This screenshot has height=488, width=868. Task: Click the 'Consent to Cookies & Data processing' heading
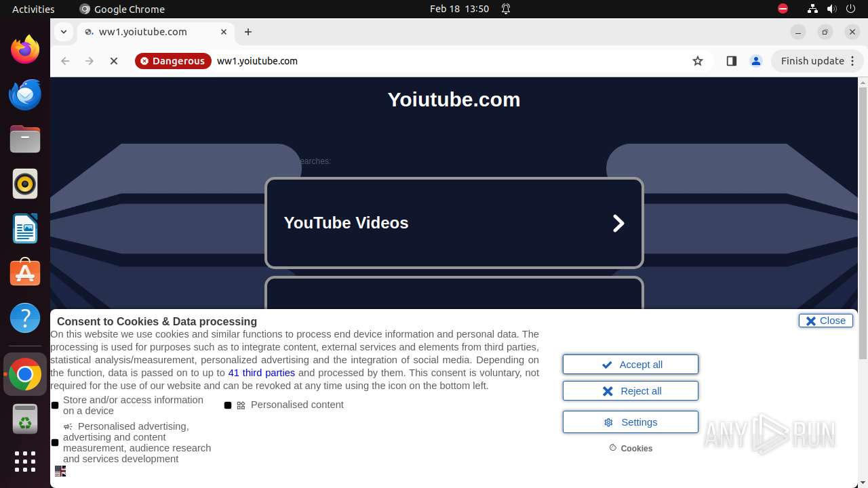click(x=157, y=321)
